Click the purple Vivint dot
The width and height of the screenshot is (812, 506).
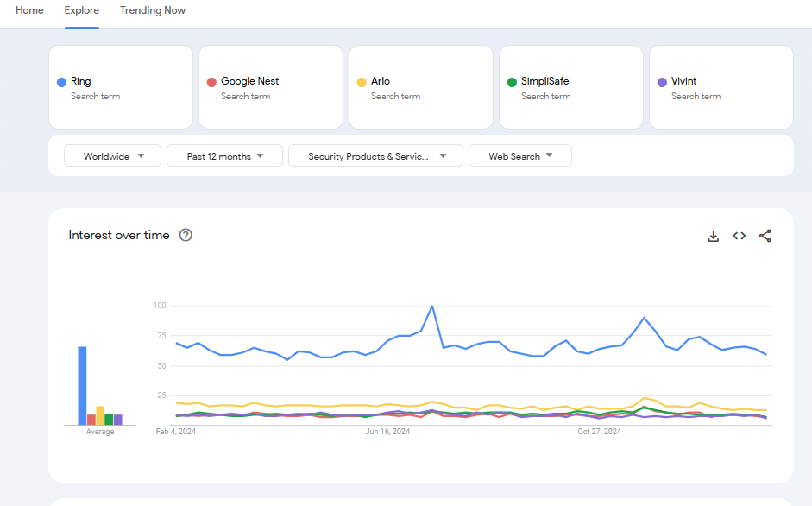pyautogui.click(x=662, y=82)
